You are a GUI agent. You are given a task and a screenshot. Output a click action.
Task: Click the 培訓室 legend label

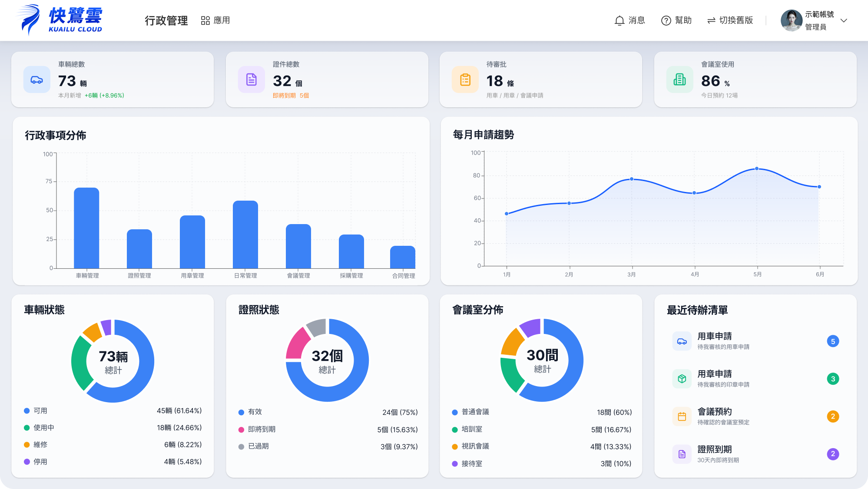[472, 430]
